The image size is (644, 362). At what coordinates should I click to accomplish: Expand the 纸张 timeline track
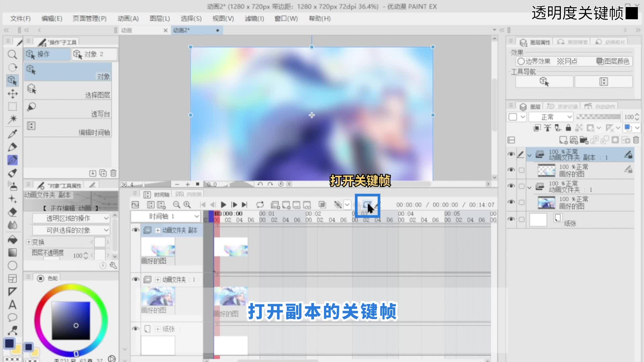[x=158, y=329]
